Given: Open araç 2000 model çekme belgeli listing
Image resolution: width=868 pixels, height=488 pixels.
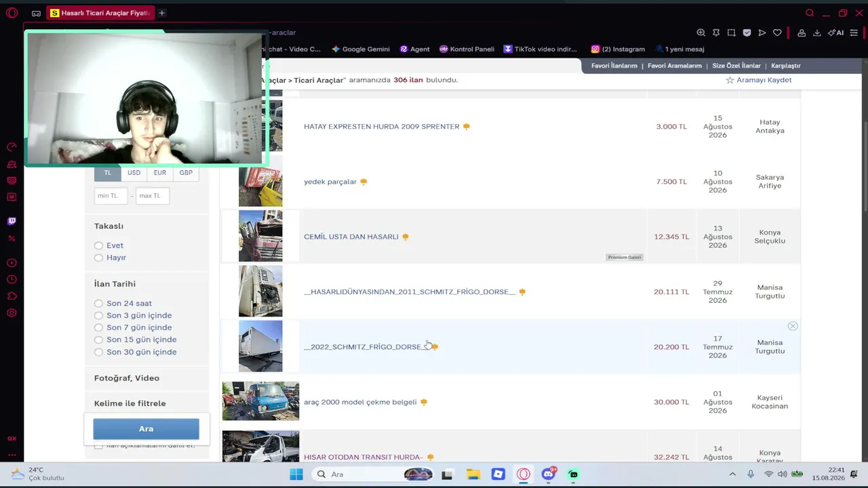Looking at the screenshot, I should click(x=360, y=402).
